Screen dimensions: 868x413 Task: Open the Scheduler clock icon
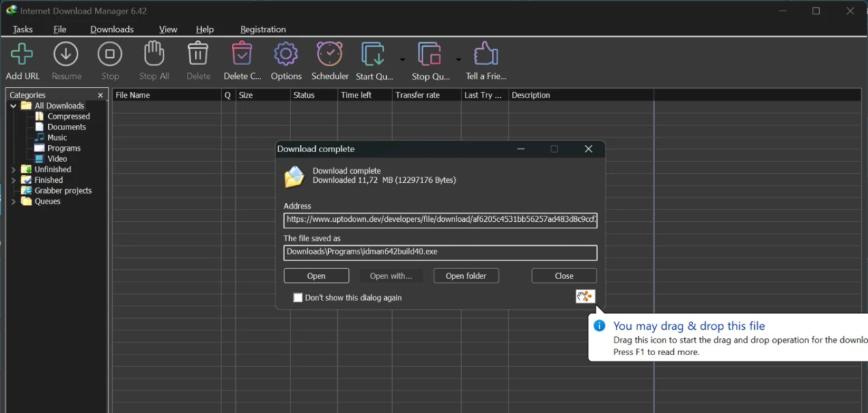pos(329,55)
